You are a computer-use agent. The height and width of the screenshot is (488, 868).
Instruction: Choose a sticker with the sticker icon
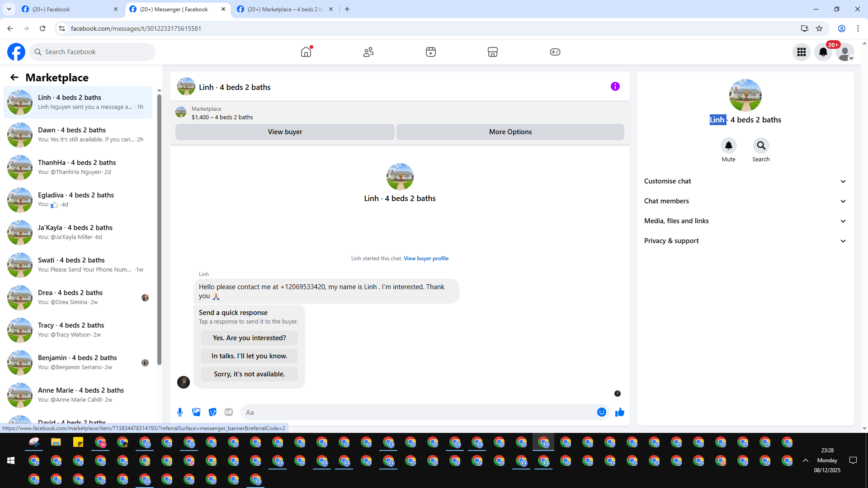coord(212,412)
